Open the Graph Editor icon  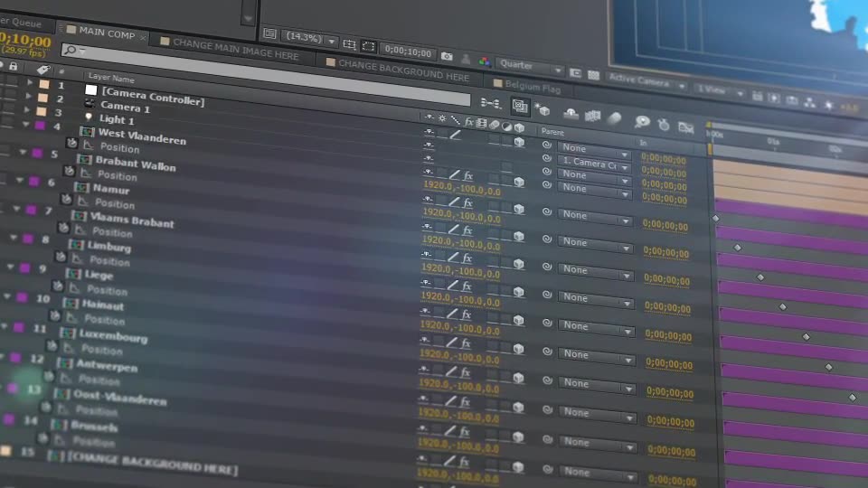(x=686, y=127)
